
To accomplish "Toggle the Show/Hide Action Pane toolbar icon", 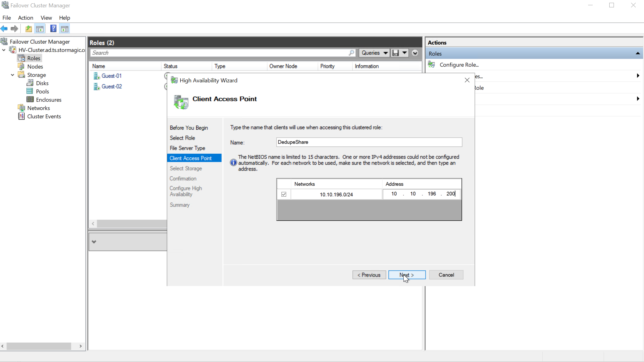I will [x=65, y=29].
